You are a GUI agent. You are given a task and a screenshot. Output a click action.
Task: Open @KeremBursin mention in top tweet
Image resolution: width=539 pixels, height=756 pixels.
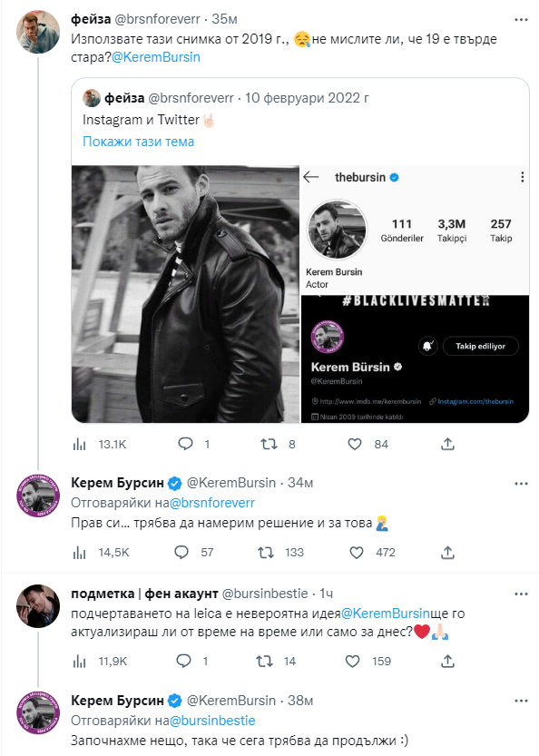[x=156, y=57]
